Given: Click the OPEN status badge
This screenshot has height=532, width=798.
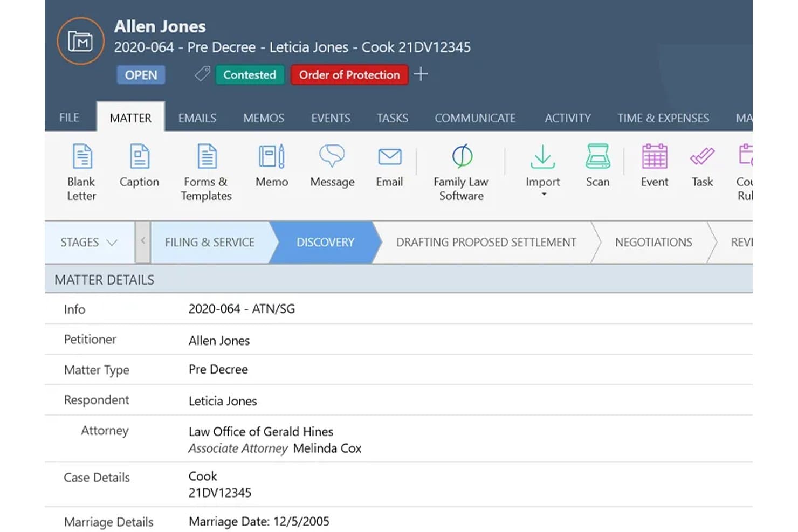Looking at the screenshot, I should point(141,75).
